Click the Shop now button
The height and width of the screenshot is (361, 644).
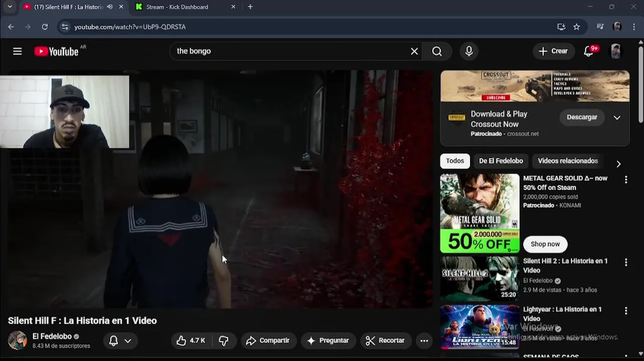[545, 244]
